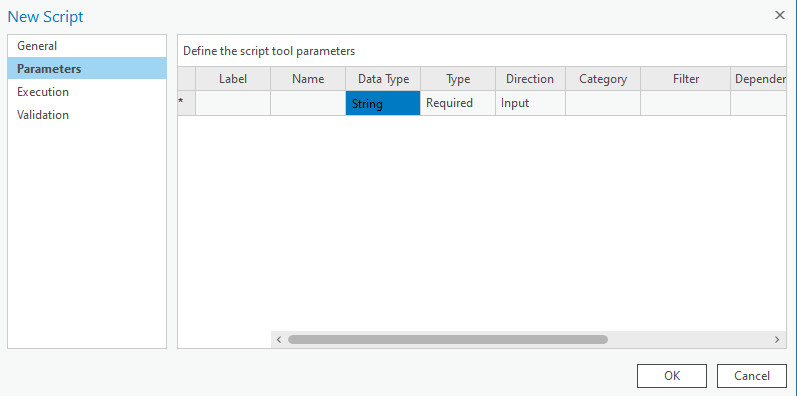Click the horizontal scrollbar thumb

447,340
